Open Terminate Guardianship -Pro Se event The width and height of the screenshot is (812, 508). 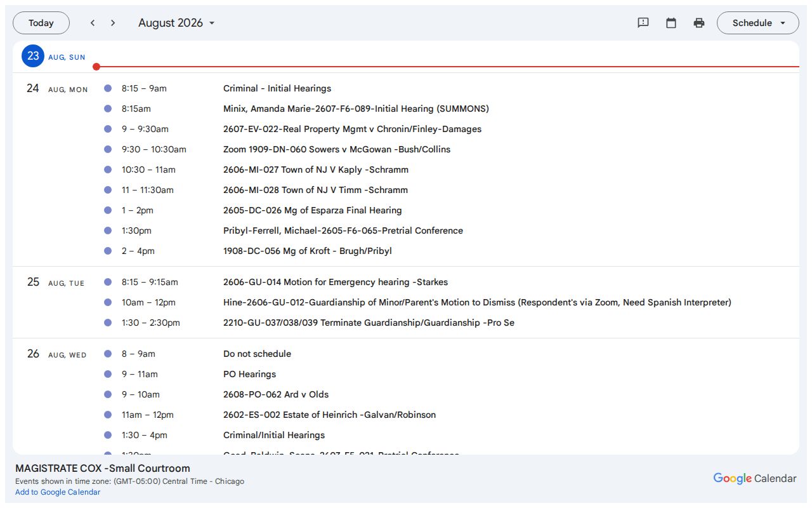pos(369,323)
